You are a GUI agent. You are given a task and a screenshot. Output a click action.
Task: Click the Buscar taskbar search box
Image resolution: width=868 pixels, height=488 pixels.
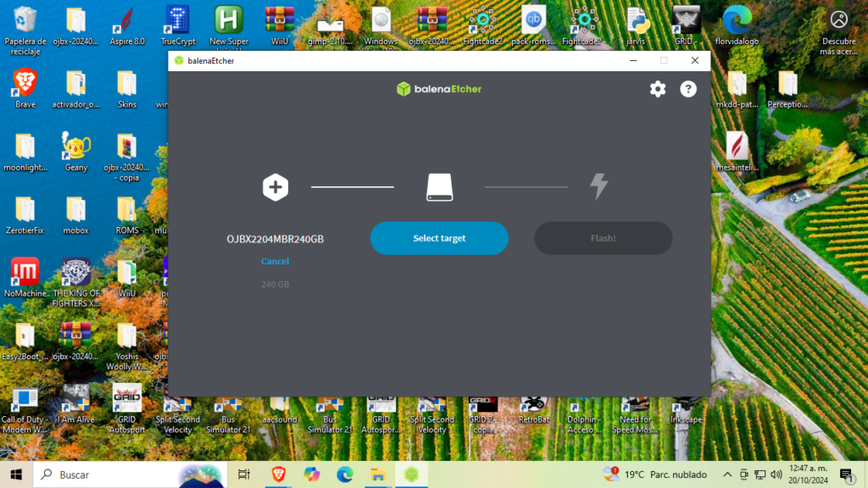tap(130, 474)
